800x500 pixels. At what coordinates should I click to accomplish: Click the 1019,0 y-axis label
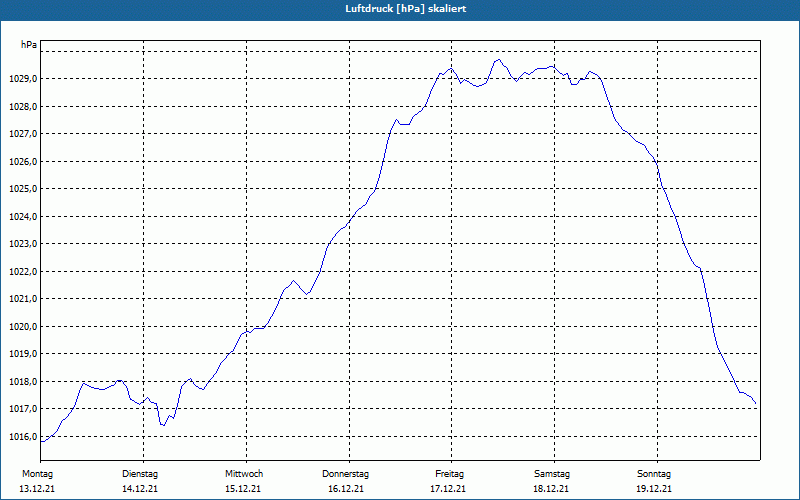click(x=23, y=354)
